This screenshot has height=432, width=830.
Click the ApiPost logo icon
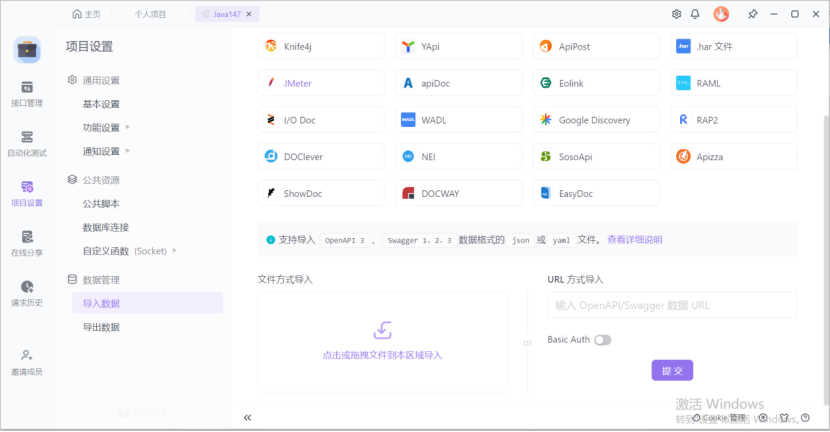click(x=546, y=46)
